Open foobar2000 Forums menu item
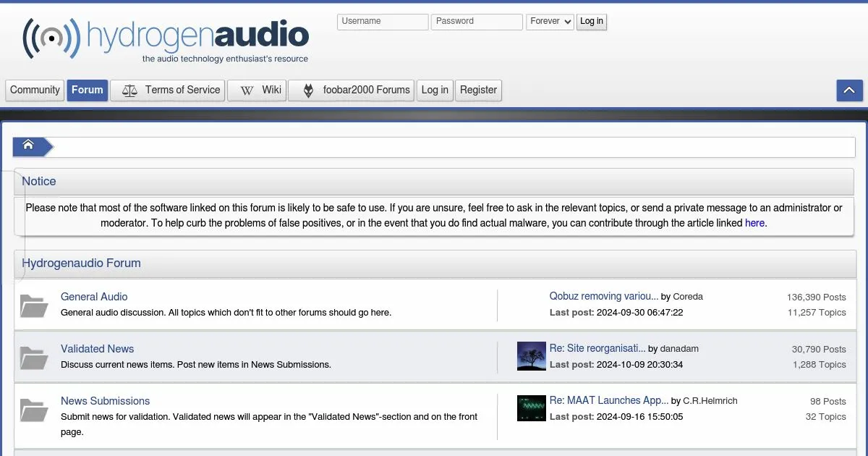This screenshot has height=456, width=868. [352, 90]
